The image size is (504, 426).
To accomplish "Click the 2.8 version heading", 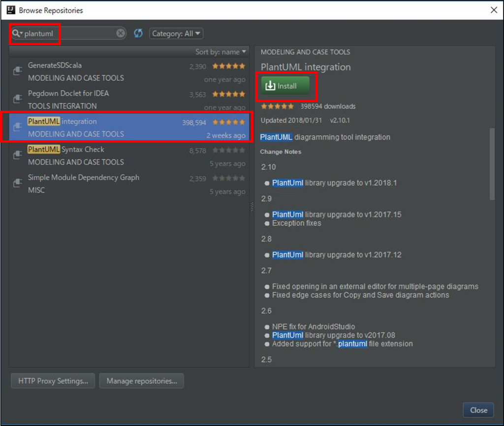I will (266, 239).
